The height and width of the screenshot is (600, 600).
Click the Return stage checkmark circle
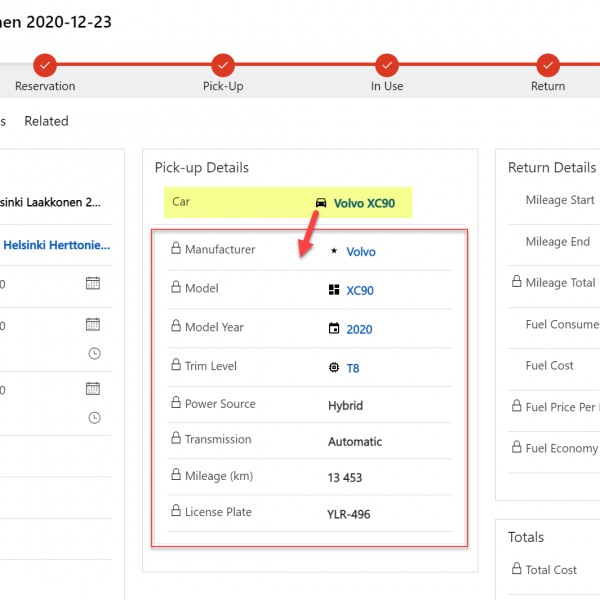click(548, 65)
